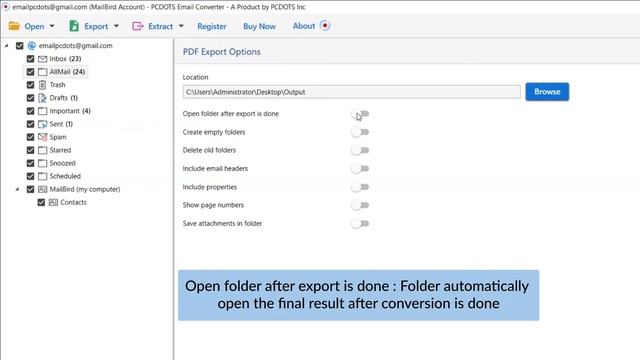Click the email account @ icon

32,46
